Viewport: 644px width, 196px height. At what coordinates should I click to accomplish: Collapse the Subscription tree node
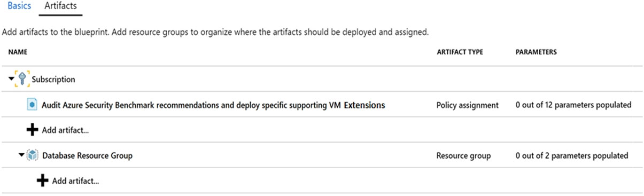12,79
